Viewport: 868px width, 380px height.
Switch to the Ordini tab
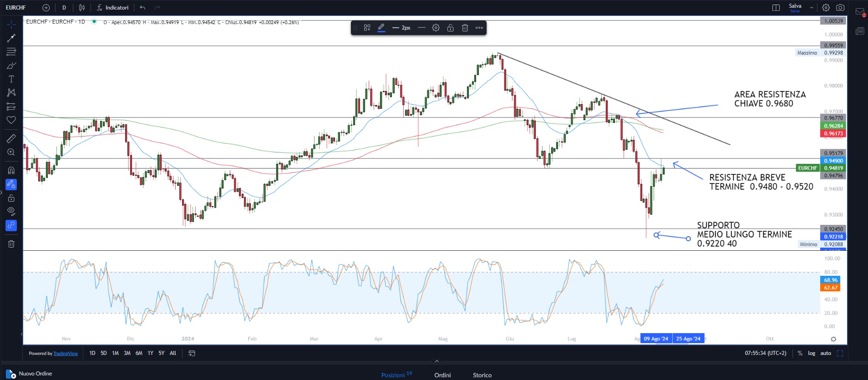pyautogui.click(x=442, y=375)
